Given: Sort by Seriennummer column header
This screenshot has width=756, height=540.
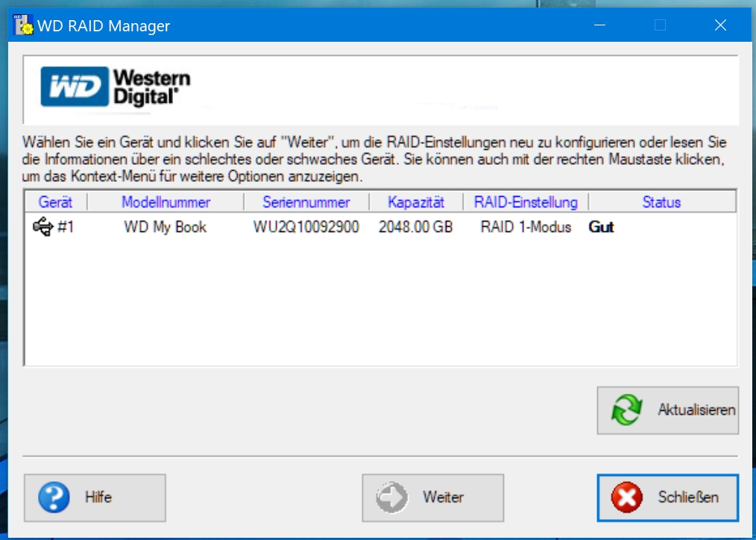Looking at the screenshot, I should [306, 202].
